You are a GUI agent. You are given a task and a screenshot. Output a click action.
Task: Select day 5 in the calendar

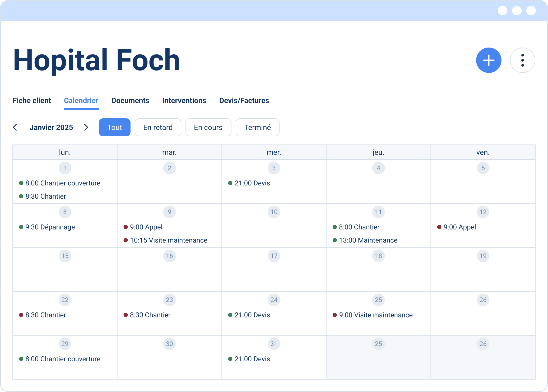[483, 168]
